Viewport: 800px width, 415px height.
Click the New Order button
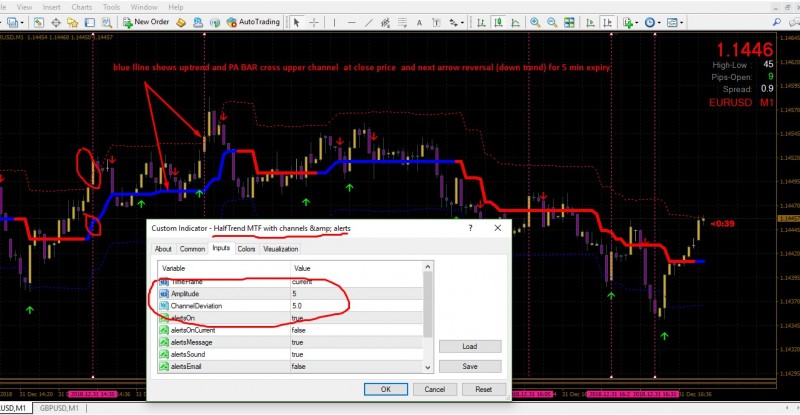click(146, 22)
